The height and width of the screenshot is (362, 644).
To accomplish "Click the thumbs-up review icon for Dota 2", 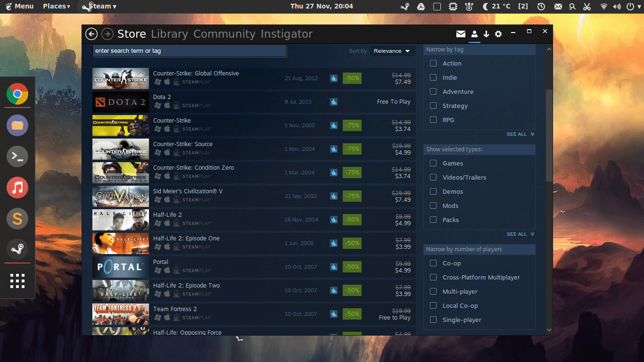I will click(x=334, y=101).
